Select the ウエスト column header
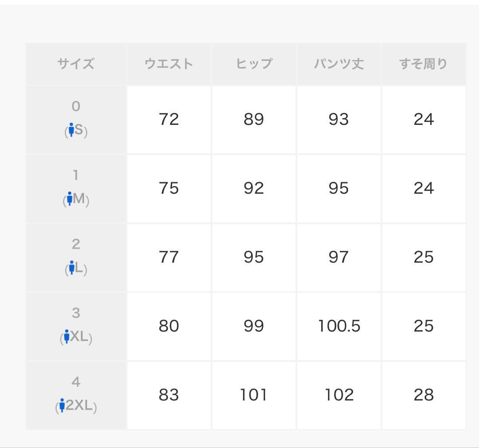479x448 pixels. point(169,64)
